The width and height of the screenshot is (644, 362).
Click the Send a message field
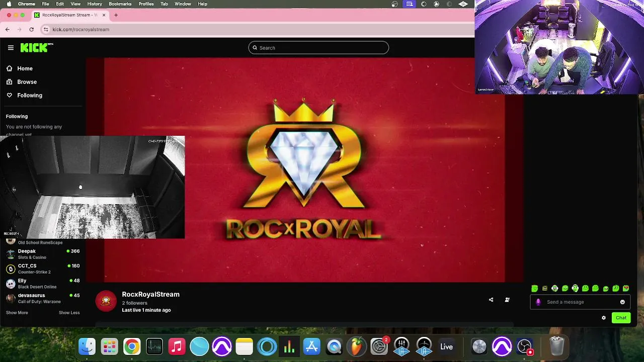580,302
